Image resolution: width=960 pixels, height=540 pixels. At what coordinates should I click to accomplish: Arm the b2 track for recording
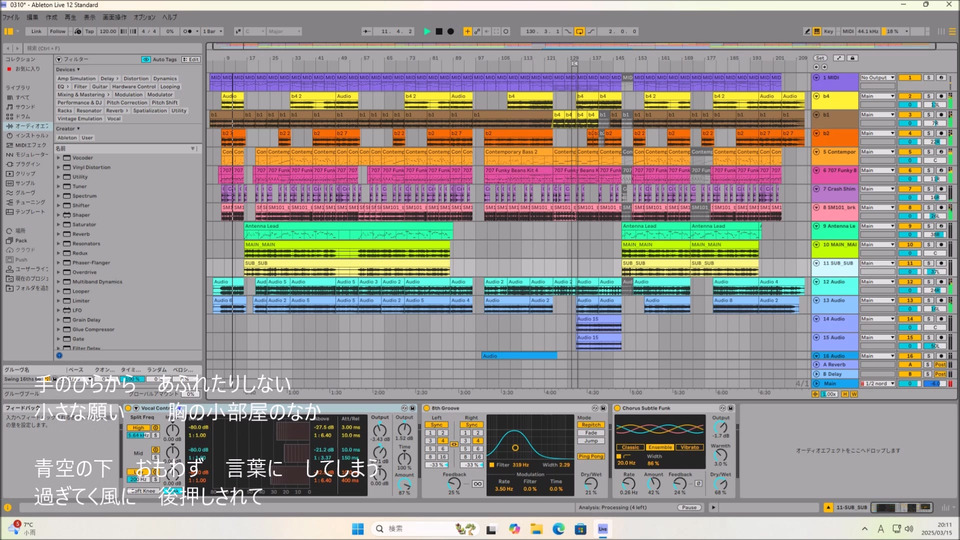(x=941, y=133)
